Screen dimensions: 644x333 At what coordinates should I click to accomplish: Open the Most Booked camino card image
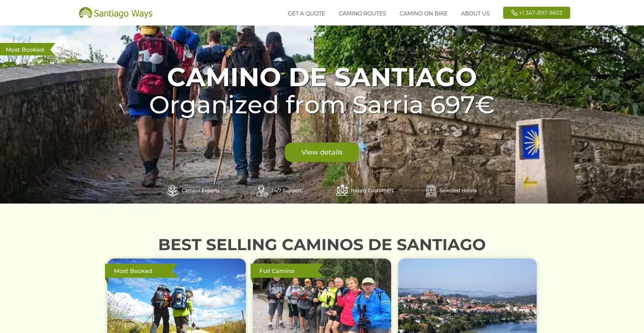click(x=176, y=296)
